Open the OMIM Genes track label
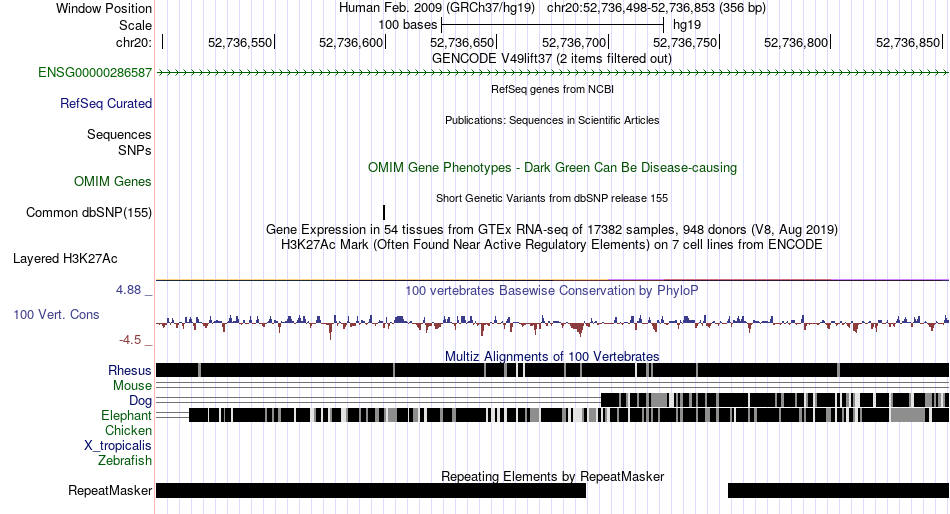The width and height of the screenshot is (950, 514). click(x=113, y=182)
